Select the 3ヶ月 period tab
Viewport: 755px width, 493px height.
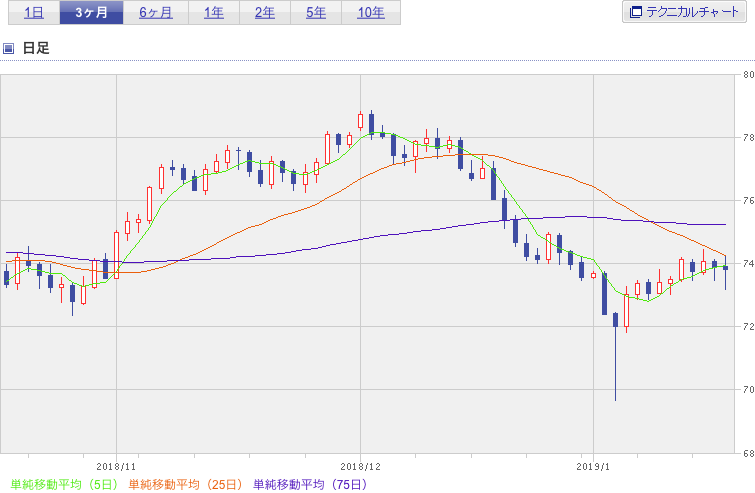pos(91,12)
